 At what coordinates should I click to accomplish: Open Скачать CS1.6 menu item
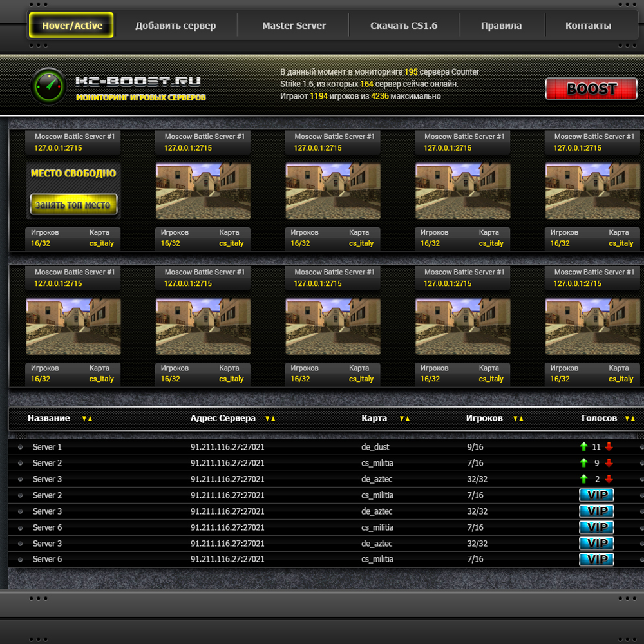[x=404, y=26]
